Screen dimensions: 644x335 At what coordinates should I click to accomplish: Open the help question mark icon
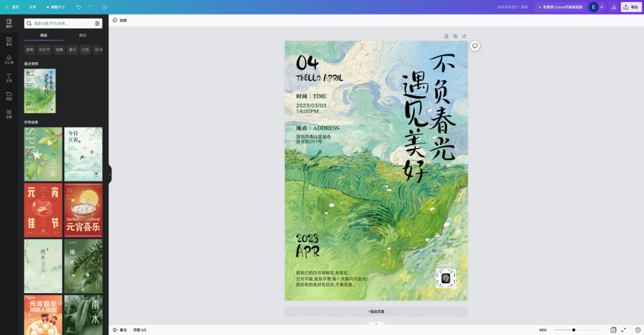point(638,330)
